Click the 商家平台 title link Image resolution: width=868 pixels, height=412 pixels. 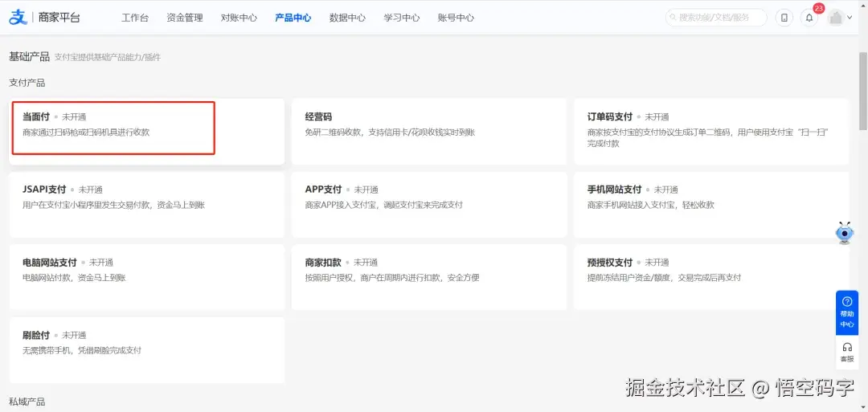tap(59, 18)
